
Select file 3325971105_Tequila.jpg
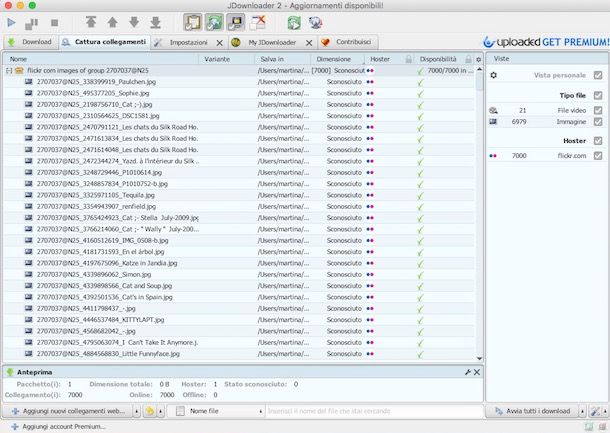click(x=96, y=195)
